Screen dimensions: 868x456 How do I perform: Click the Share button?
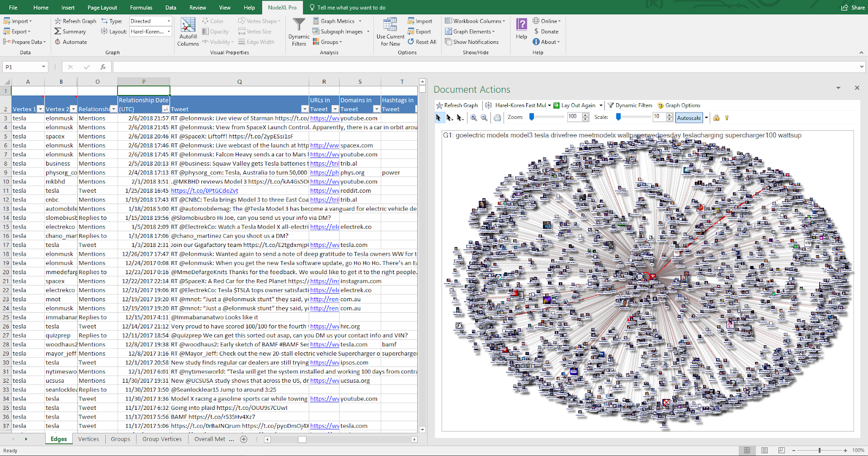point(853,8)
